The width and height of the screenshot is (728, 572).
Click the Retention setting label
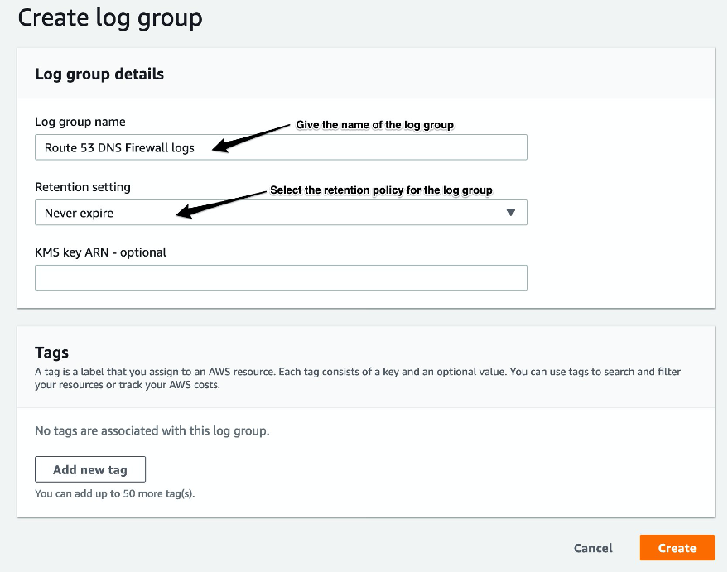tap(83, 187)
